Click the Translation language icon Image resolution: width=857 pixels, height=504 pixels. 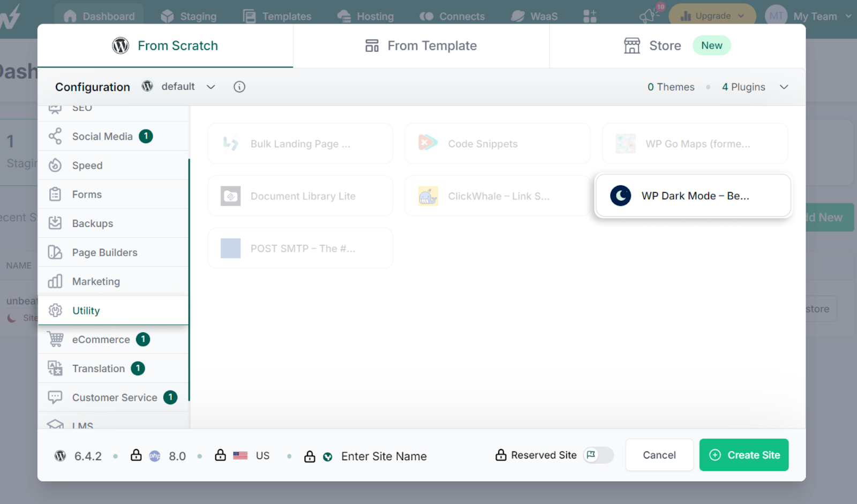coord(55,368)
